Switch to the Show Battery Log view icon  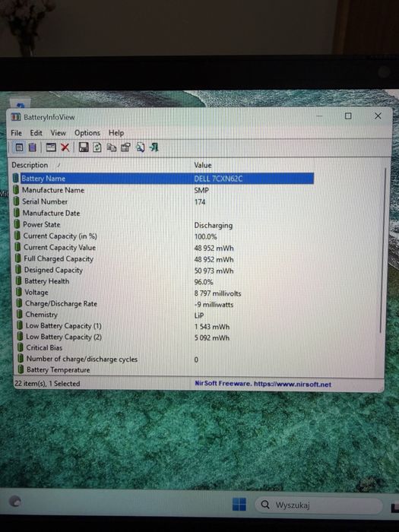[32, 147]
